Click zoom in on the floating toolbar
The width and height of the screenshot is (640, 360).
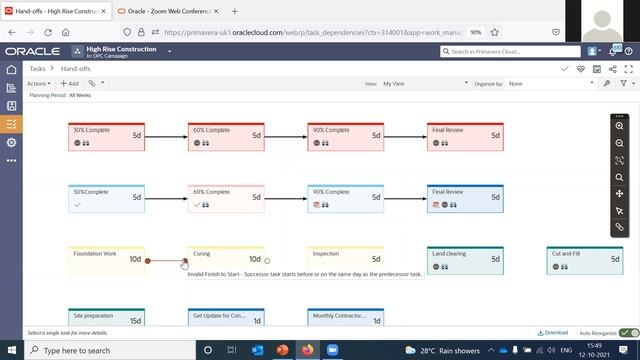pos(619,126)
